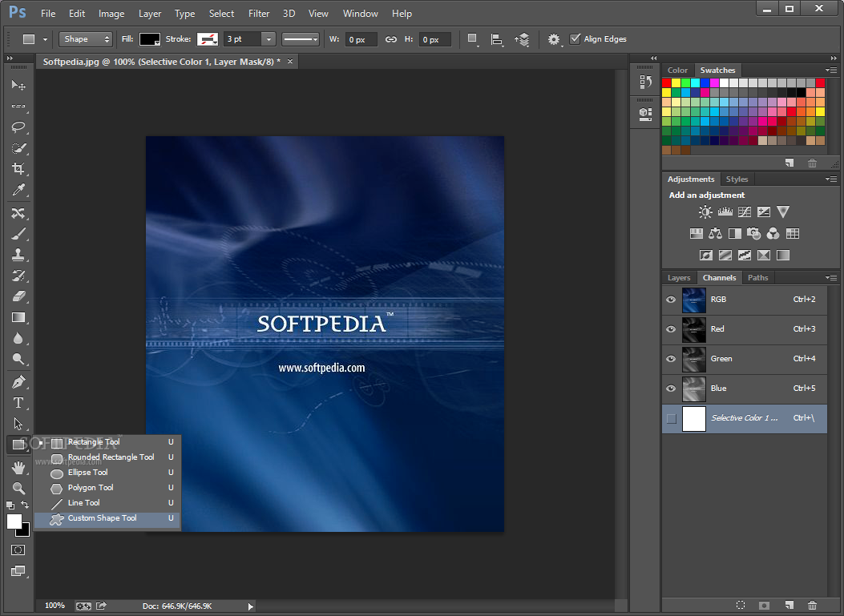This screenshot has height=616, width=844.
Task: Add a Levels adjustment
Action: tap(725, 212)
